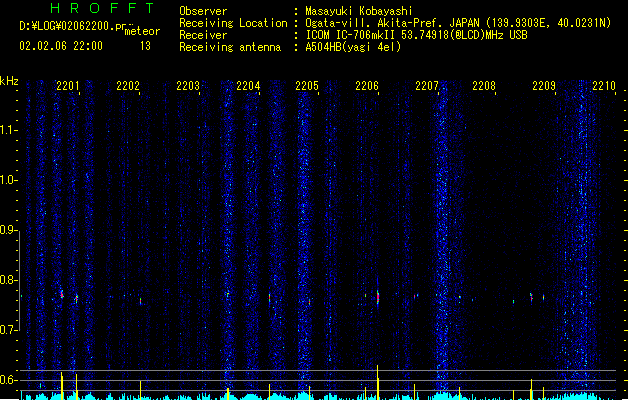Viewport: 629px width, 400px height.
Task: Select the antenna value A504HB(yagi 4el)
Action: coord(353,47)
